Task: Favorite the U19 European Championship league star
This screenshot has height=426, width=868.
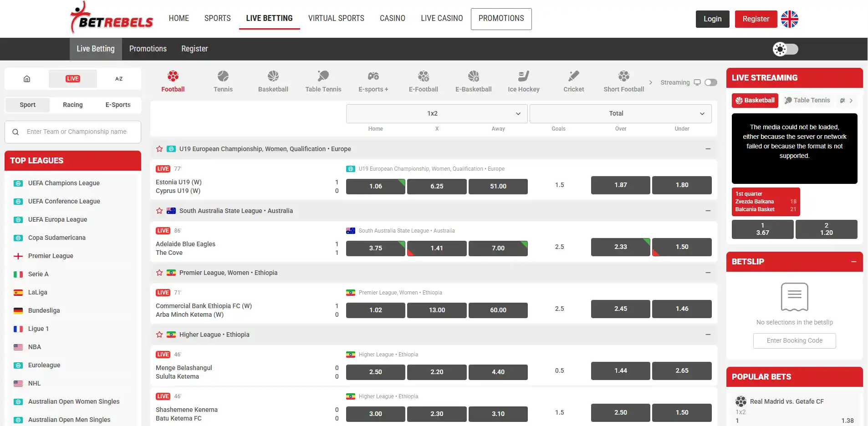Action: [x=159, y=149]
